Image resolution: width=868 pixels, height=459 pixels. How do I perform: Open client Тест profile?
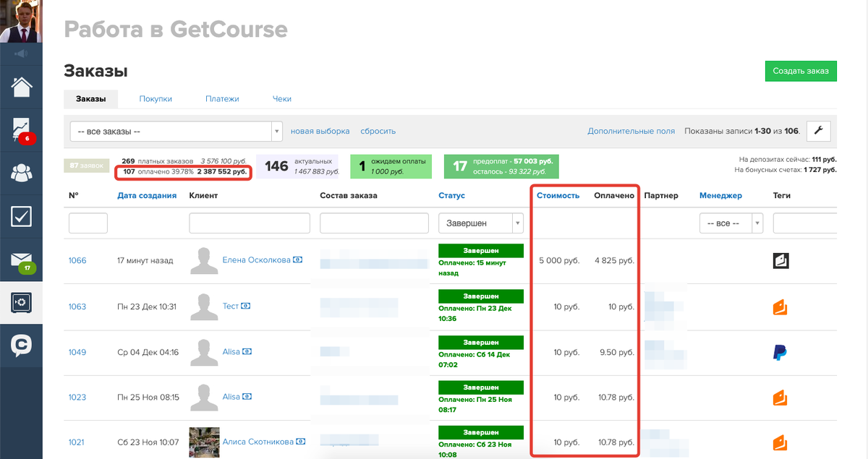click(230, 306)
